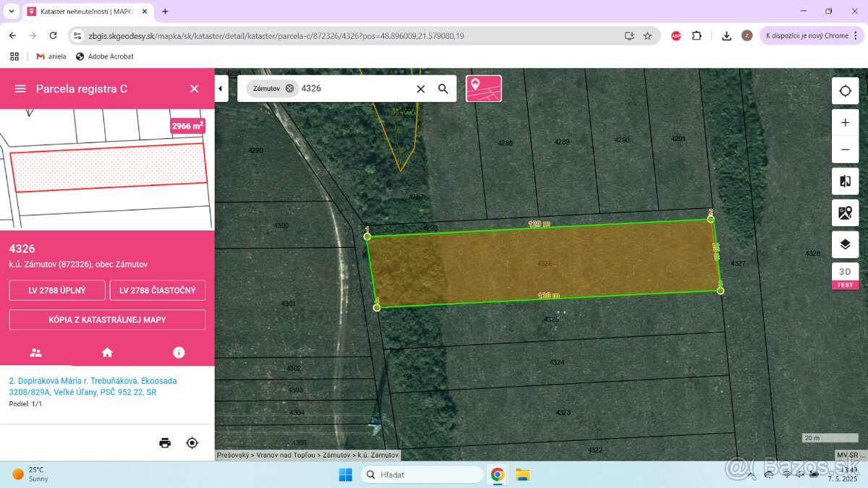Switch to the info tab
The width and height of the screenshot is (868, 488).
tap(179, 353)
